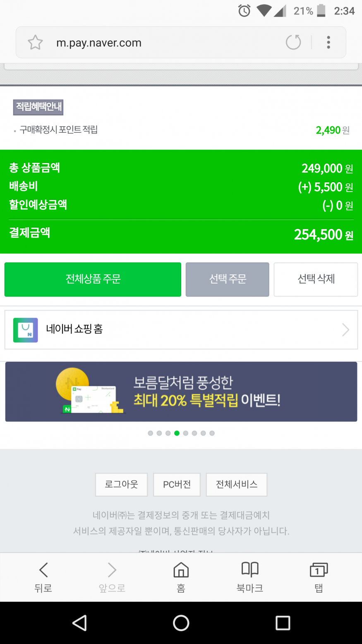Order all items with 전체상품 주문
The image size is (362, 644).
click(93, 279)
